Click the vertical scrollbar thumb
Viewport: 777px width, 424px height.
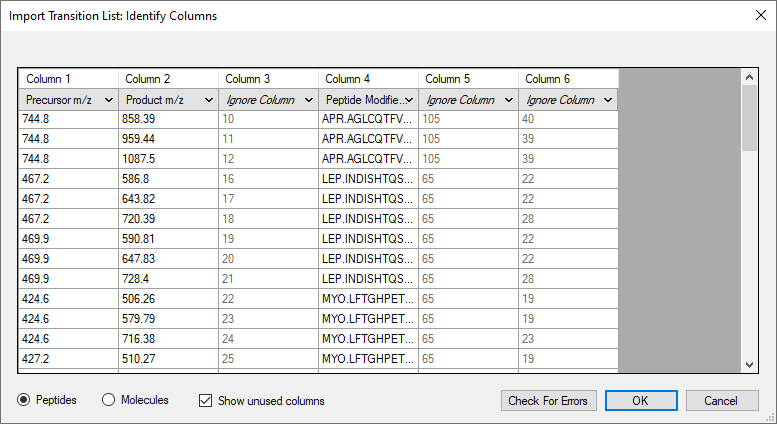pyautogui.click(x=749, y=118)
